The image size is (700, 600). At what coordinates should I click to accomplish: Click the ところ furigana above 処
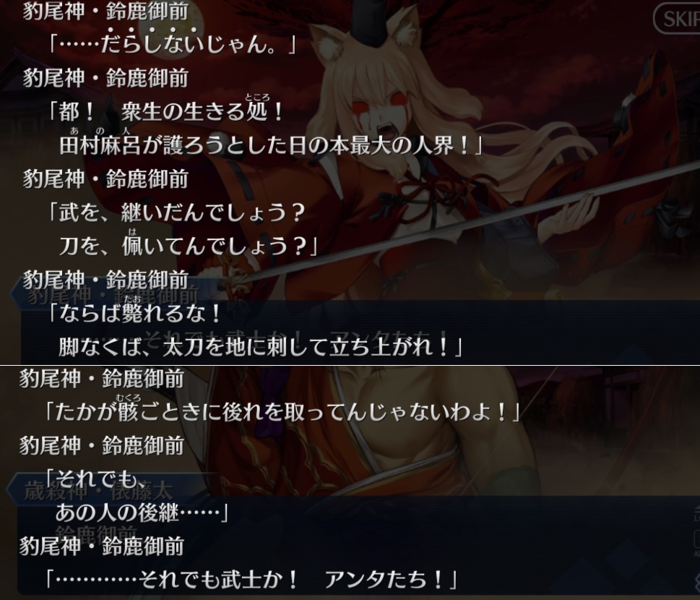point(258,98)
